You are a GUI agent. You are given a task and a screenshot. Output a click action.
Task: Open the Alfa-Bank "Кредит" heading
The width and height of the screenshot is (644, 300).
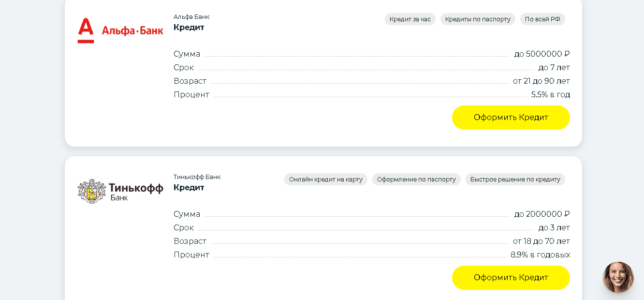pyautogui.click(x=189, y=28)
